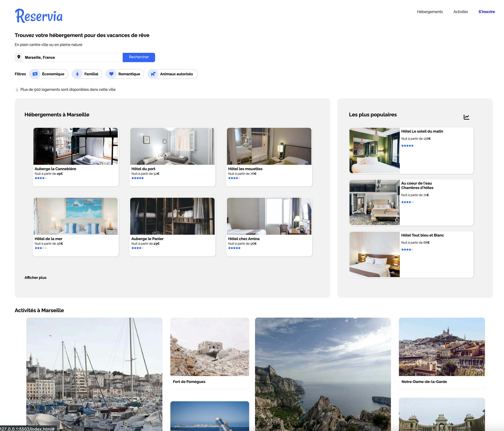This screenshot has width=504, height=431.
Task: Follow the S'inscrire link
Action: tap(487, 12)
